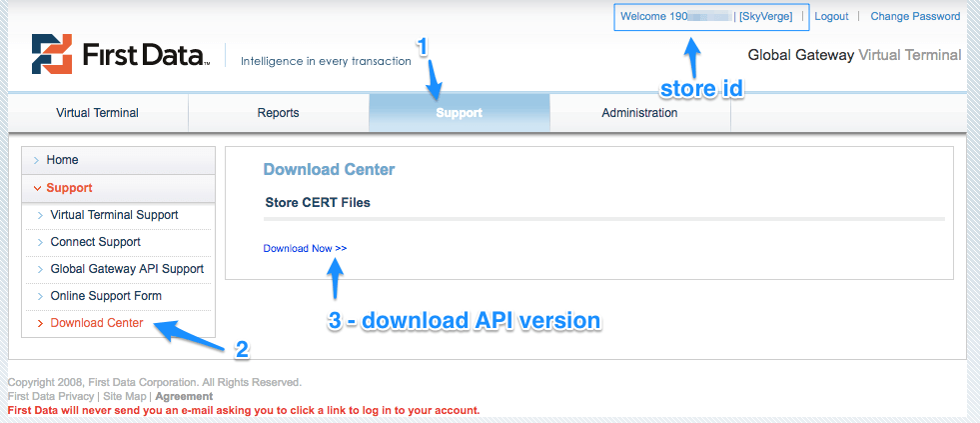
Task: Collapse the Support sidebar section
Action: tap(118, 188)
